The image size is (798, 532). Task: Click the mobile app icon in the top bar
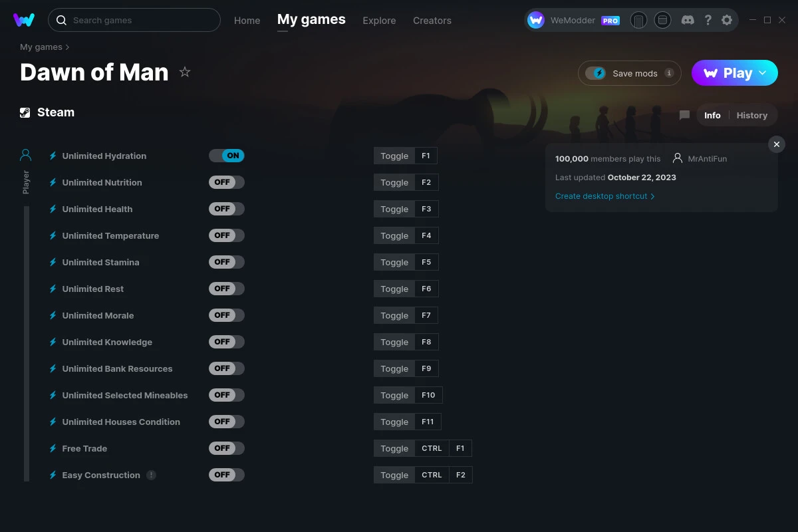pos(638,20)
